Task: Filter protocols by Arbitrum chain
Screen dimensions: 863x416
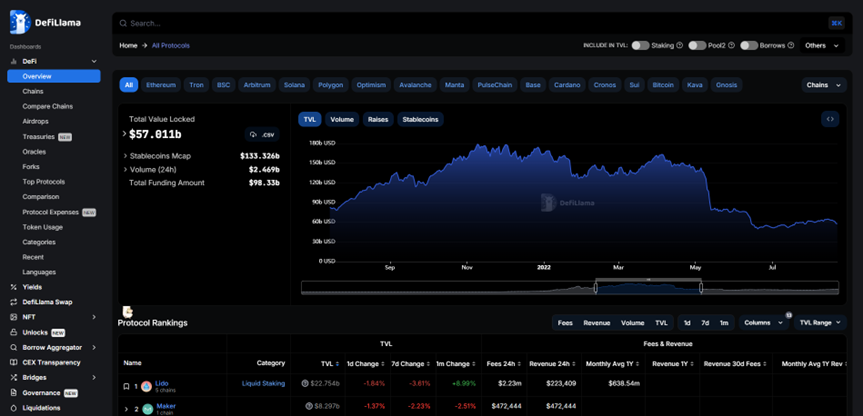Action: pyautogui.click(x=256, y=85)
